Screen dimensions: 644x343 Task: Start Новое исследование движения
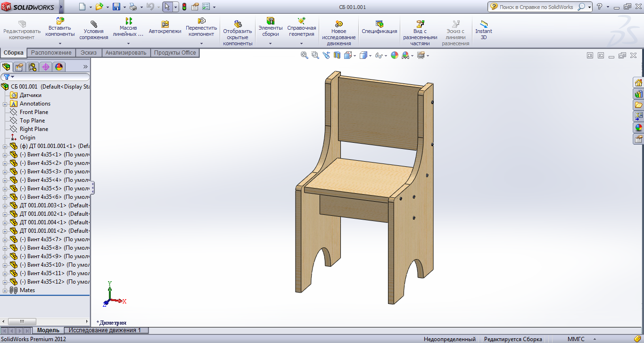[x=339, y=33]
